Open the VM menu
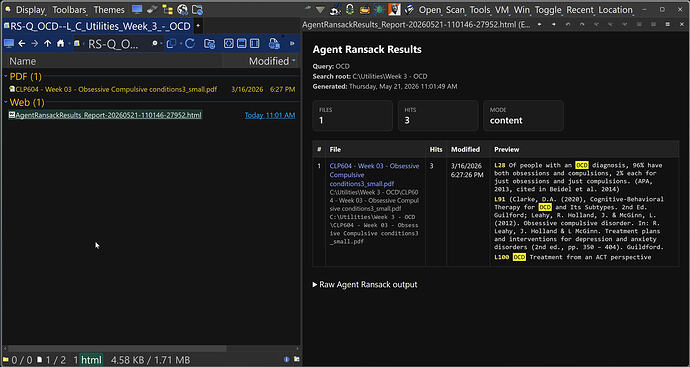 [502, 10]
